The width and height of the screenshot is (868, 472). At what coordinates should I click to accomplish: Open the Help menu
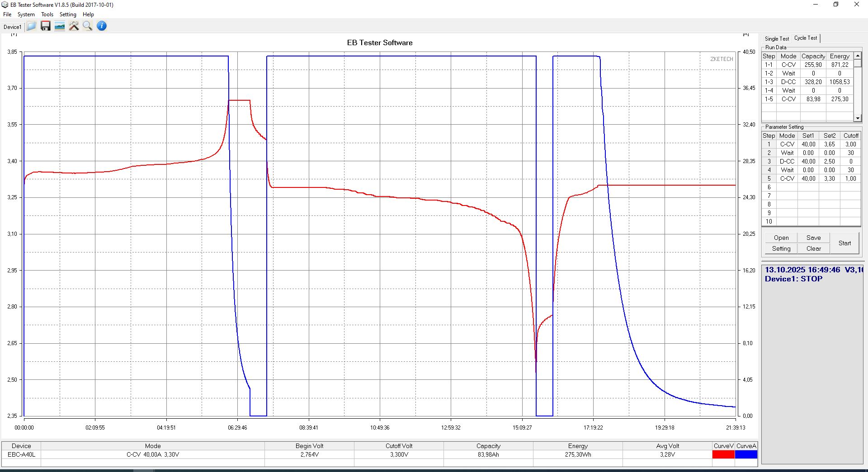(x=88, y=14)
